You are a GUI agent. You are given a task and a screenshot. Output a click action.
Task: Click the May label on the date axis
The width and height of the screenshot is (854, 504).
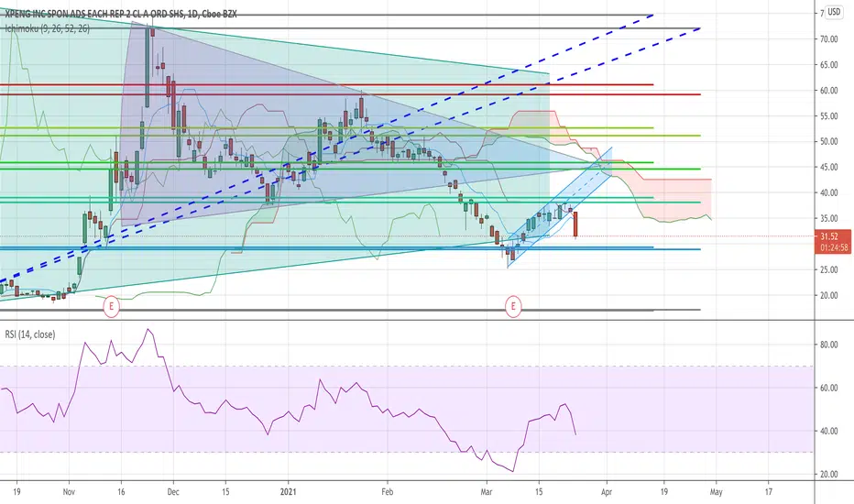pos(717,492)
